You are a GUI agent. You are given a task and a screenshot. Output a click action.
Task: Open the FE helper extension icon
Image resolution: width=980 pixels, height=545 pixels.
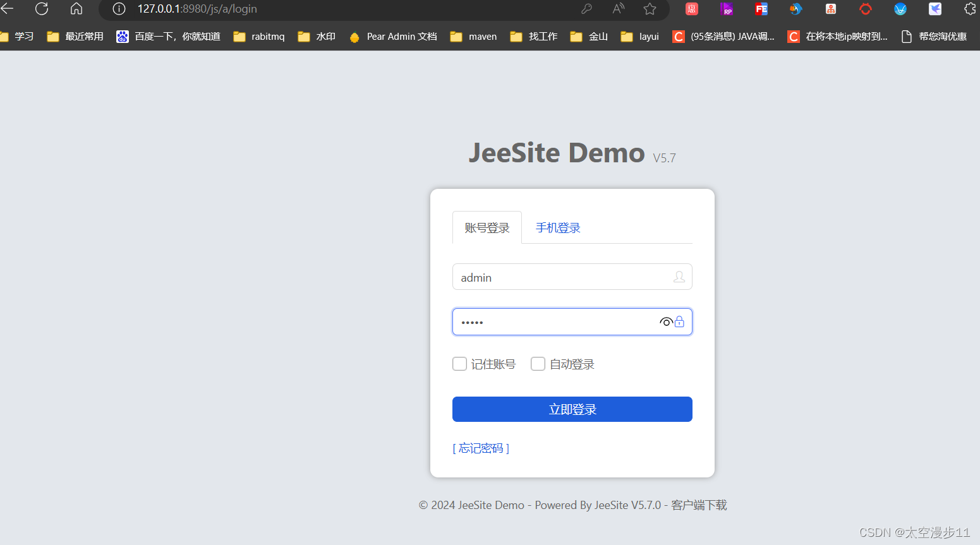coord(761,9)
